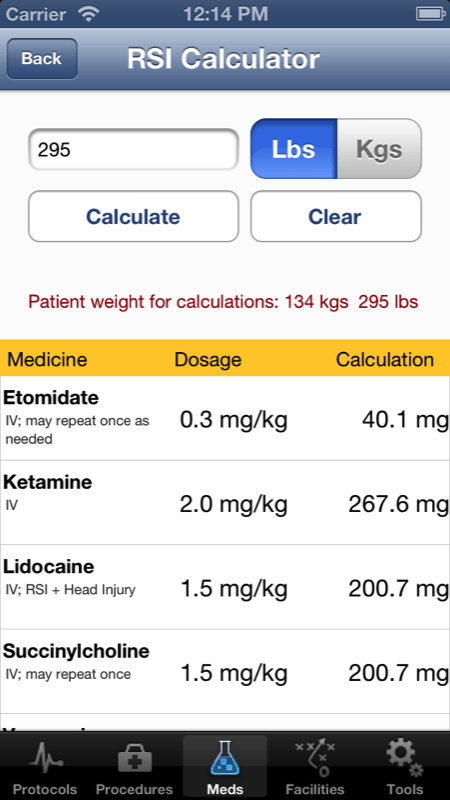Select the Lidocaine medicine row
Viewport: 450px width, 800px height.
tap(225, 587)
